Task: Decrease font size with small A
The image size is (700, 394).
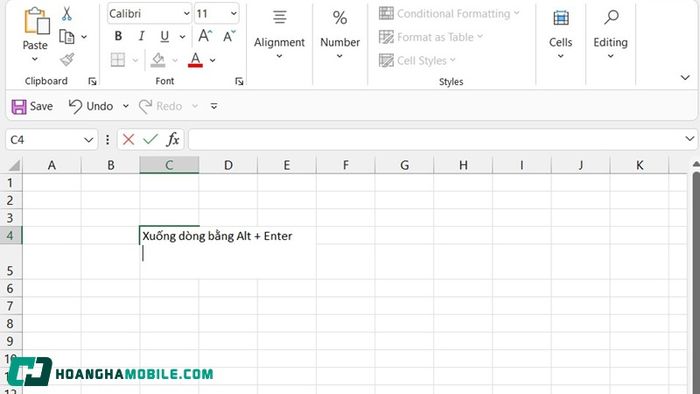Action: (x=229, y=36)
